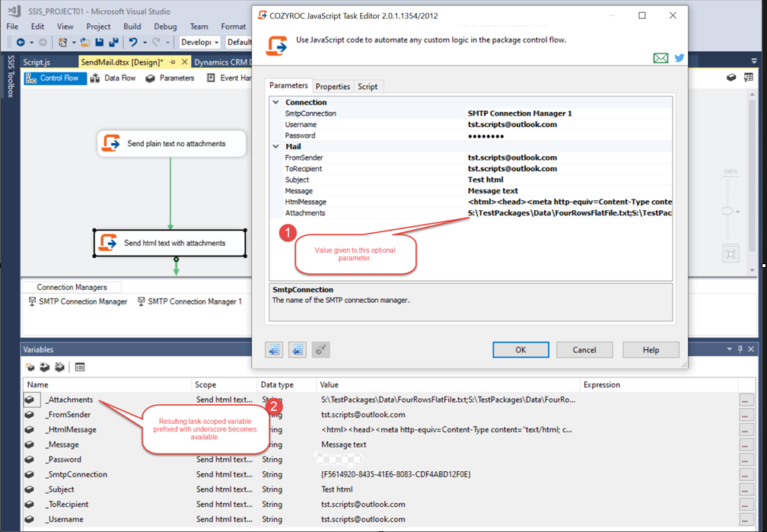Image resolution: width=767 pixels, height=532 pixels.
Task: Click the OK button
Action: point(520,350)
